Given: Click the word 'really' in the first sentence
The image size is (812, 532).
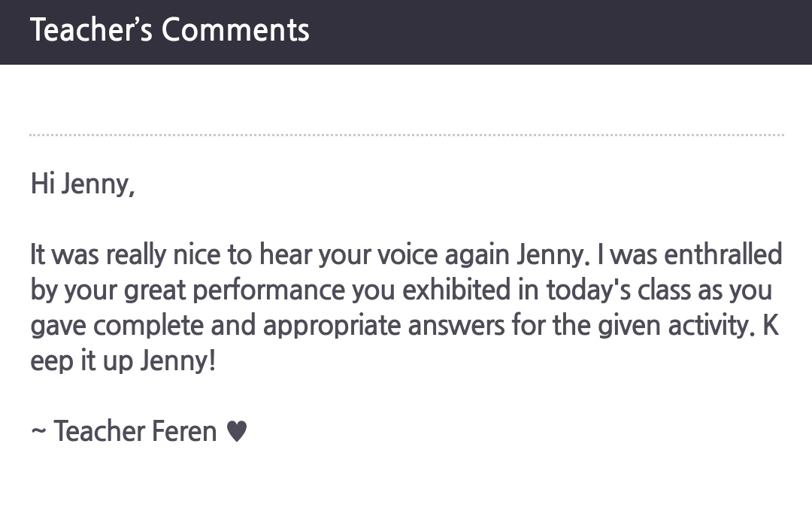Looking at the screenshot, I should point(135,256).
